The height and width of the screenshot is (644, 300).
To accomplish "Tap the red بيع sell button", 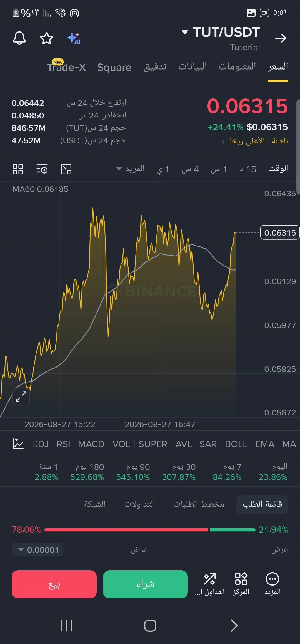I will coord(54,584).
